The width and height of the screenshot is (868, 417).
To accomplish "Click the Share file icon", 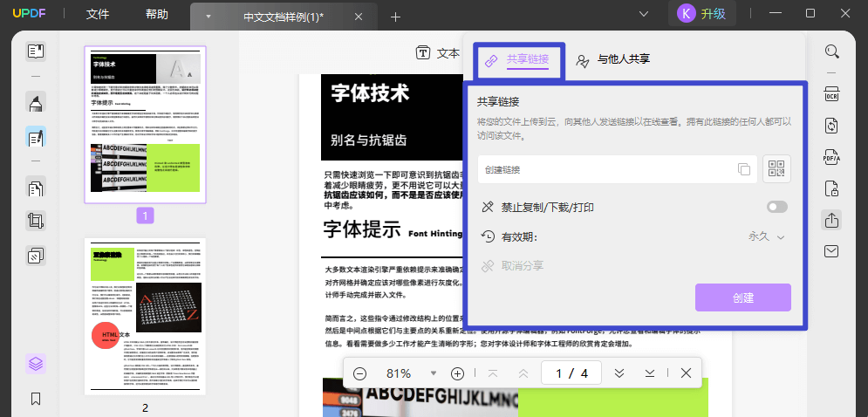I will (831, 221).
